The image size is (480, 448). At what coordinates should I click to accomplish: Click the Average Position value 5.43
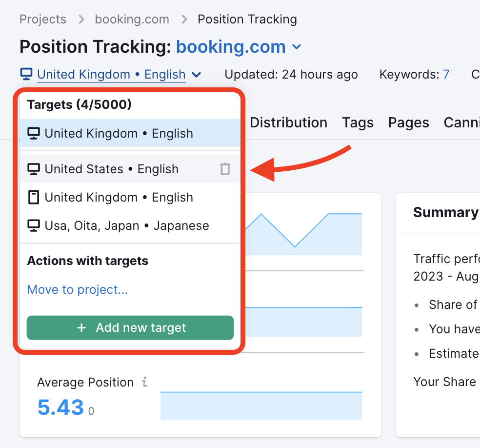pos(60,407)
